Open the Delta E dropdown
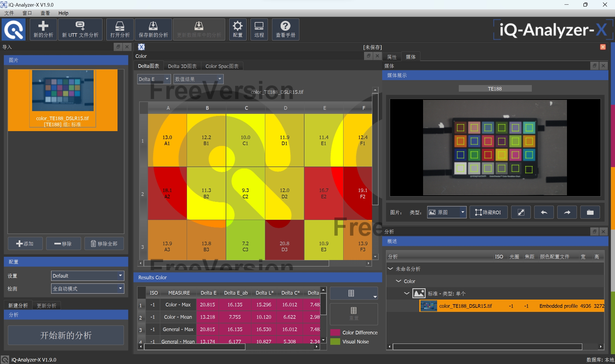Screen dimensions: 615x364 tap(154, 79)
